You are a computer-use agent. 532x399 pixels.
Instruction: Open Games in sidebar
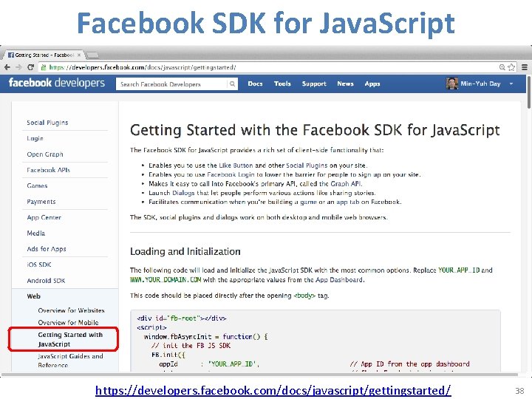click(x=37, y=185)
